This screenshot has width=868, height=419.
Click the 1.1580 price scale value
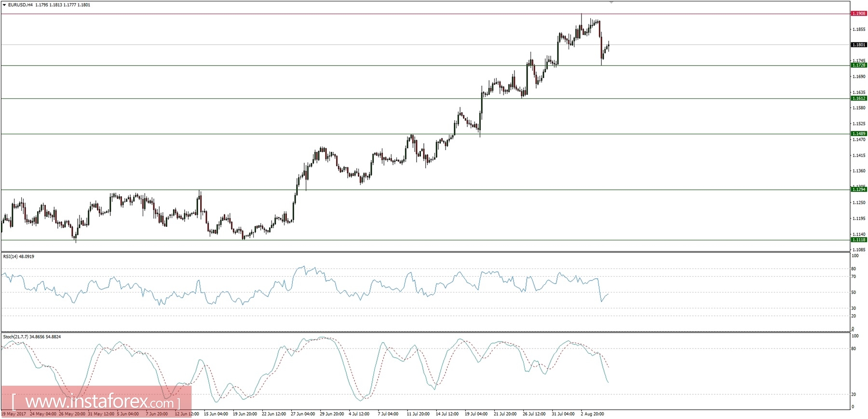[x=859, y=108]
